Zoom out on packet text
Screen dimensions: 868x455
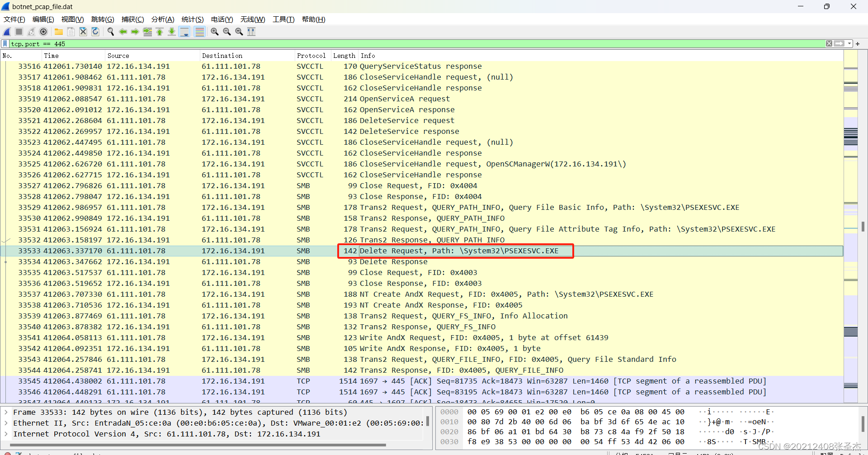point(227,32)
